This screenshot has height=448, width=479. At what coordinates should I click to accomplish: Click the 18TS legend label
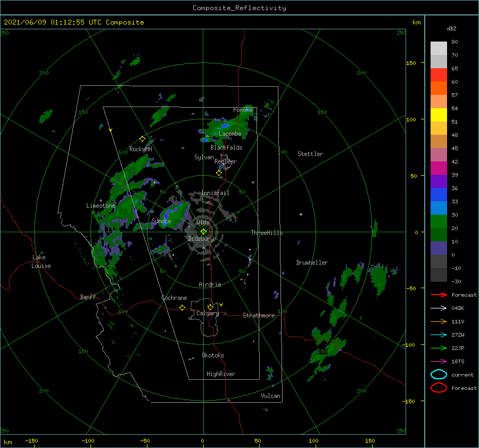click(458, 362)
